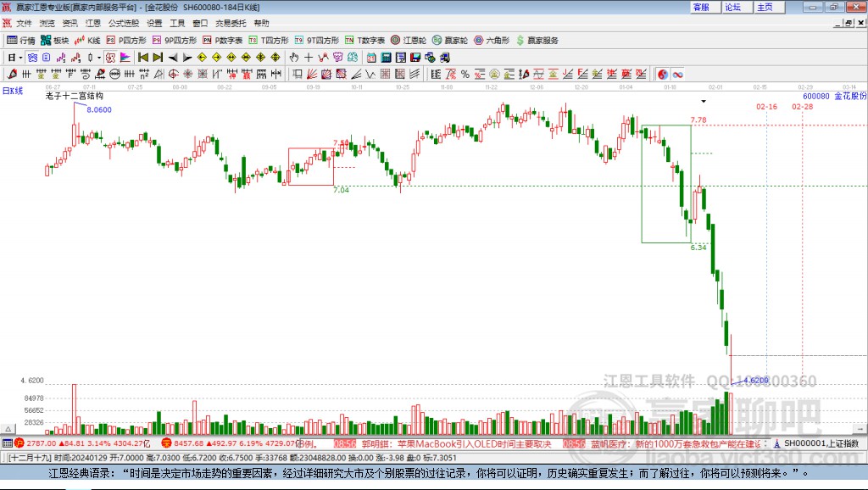Click the SH000001 上证指数 status item
868x490 pixels.
click(x=817, y=443)
